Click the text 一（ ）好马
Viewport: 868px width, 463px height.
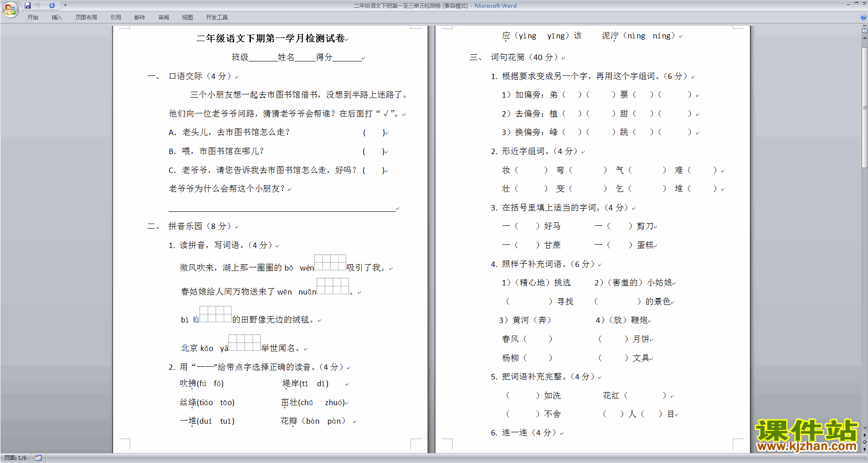(531, 226)
